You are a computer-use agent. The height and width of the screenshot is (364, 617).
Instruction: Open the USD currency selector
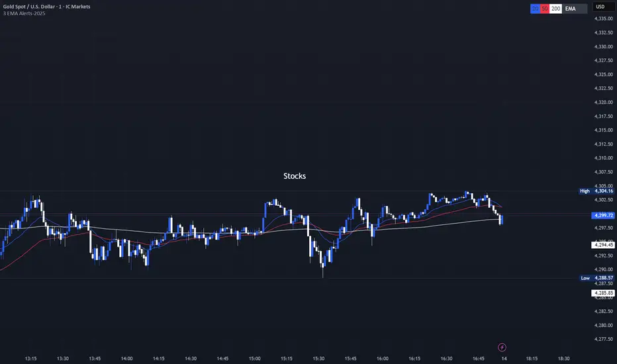coord(602,7)
